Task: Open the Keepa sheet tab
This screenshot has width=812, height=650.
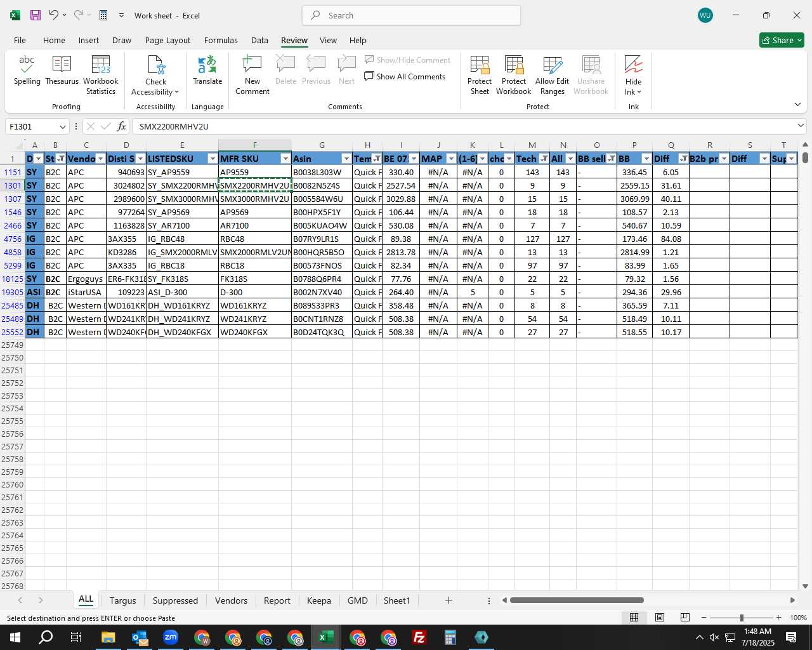Action: click(x=318, y=600)
